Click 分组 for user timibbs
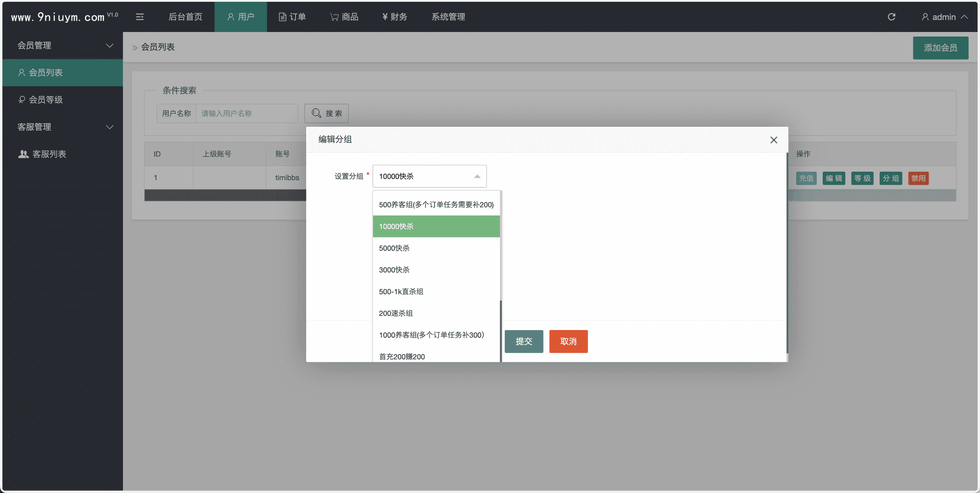This screenshot has height=493, width=980. (x=891, y=178)
